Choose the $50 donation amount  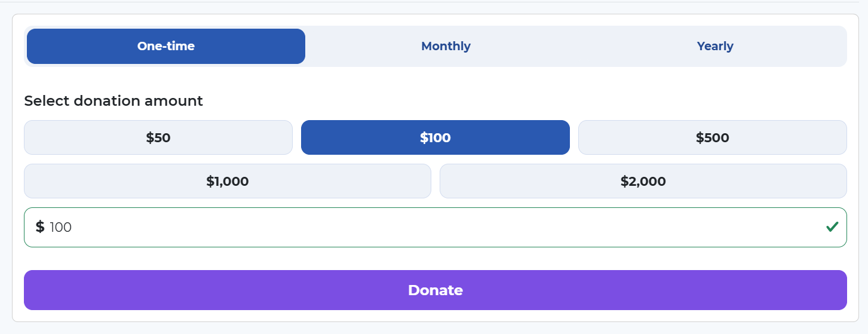[x=158, y=137]
